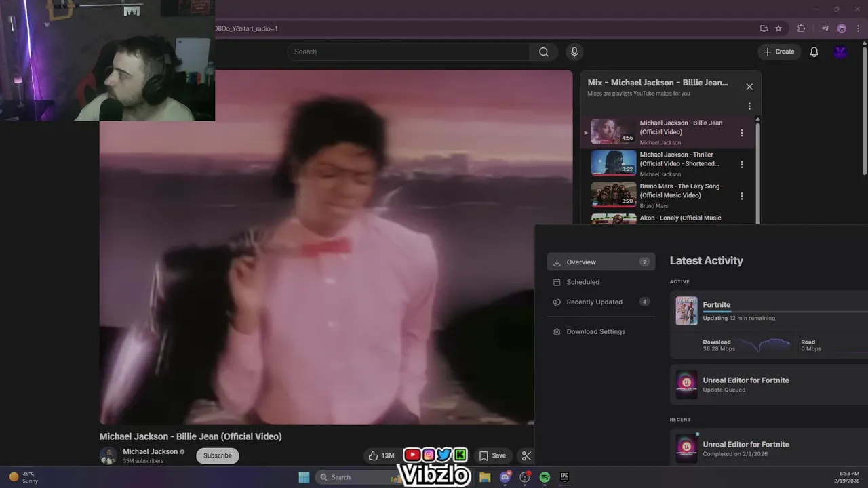Image resolution: width=868 pixels, height=488 pixels.
Task: Open Discord from the taskbar
Action: 505,477
